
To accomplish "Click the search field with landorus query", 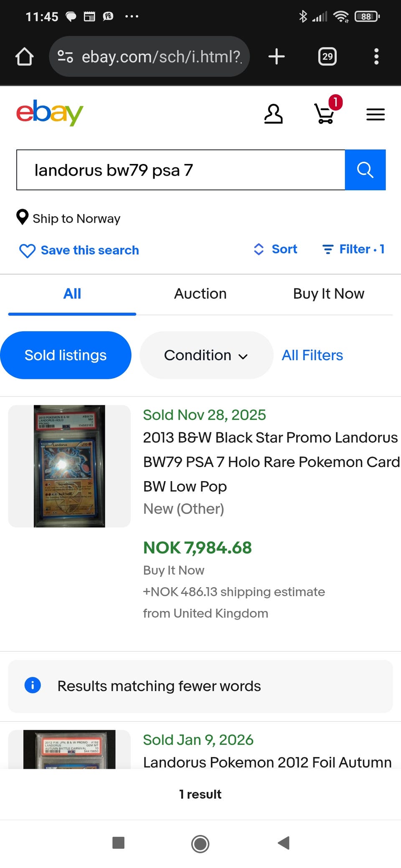I will (180, 170).
